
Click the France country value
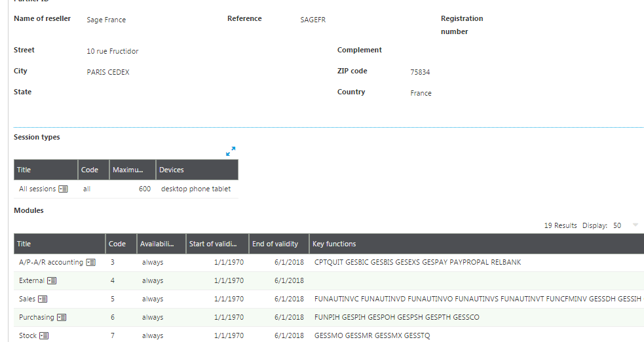pos(421,93)
